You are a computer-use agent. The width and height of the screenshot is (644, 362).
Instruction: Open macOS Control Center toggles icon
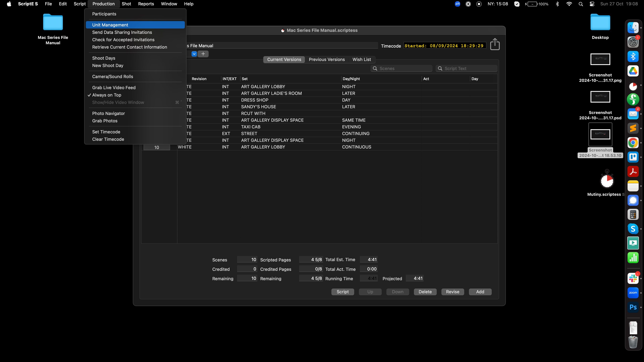click(x=592, y=4)
